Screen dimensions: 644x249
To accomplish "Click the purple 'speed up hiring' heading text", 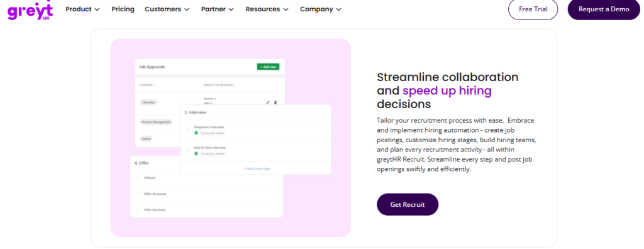I will [x=447, y=91].
